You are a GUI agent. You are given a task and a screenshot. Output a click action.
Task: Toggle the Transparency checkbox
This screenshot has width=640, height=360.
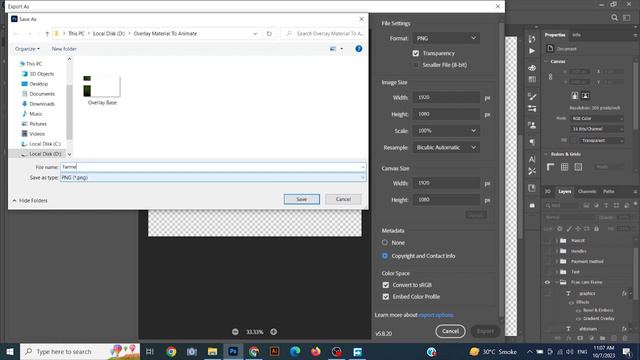coord(416,53)
